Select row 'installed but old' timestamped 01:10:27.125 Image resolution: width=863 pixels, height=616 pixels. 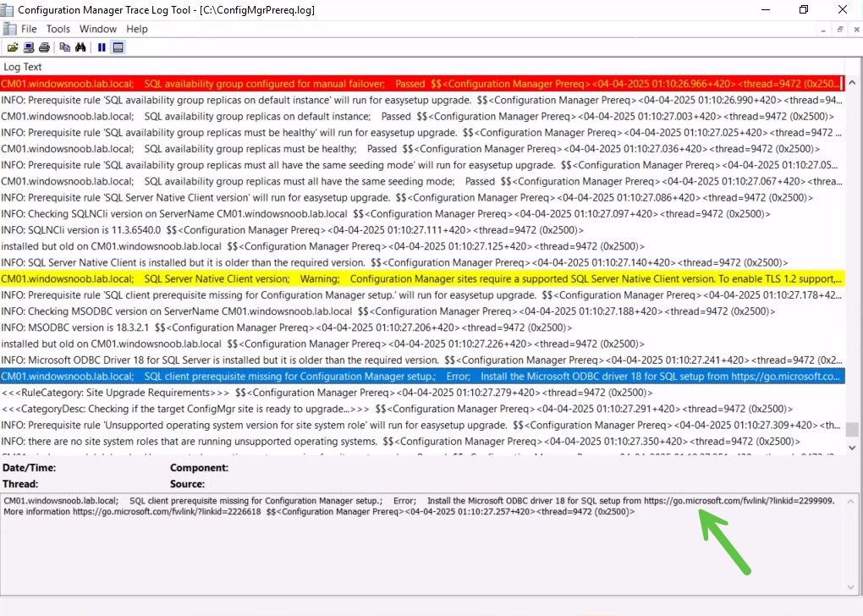pyautogui.click(x=422, y=246)
